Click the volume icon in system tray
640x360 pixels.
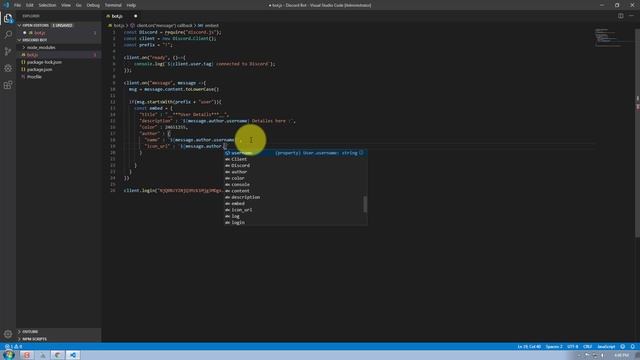602,356
